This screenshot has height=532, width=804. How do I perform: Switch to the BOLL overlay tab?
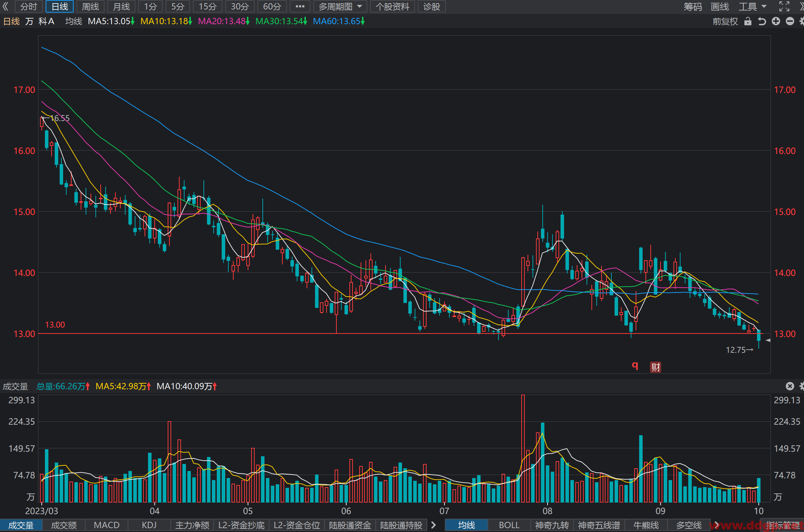[x=509, y=525]
